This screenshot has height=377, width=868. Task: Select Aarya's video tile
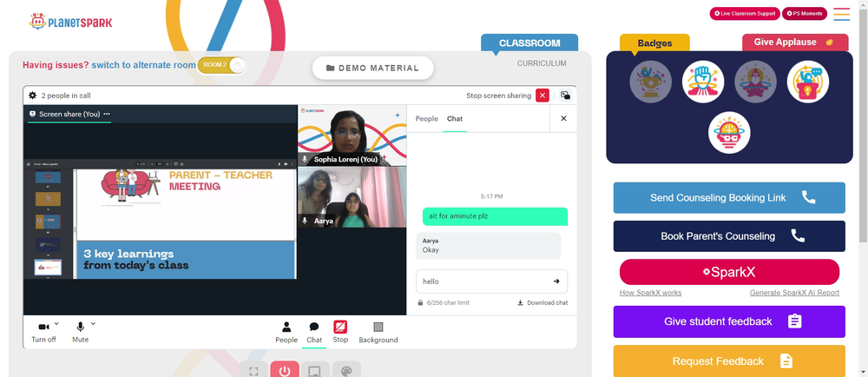(x=352, y=197)
